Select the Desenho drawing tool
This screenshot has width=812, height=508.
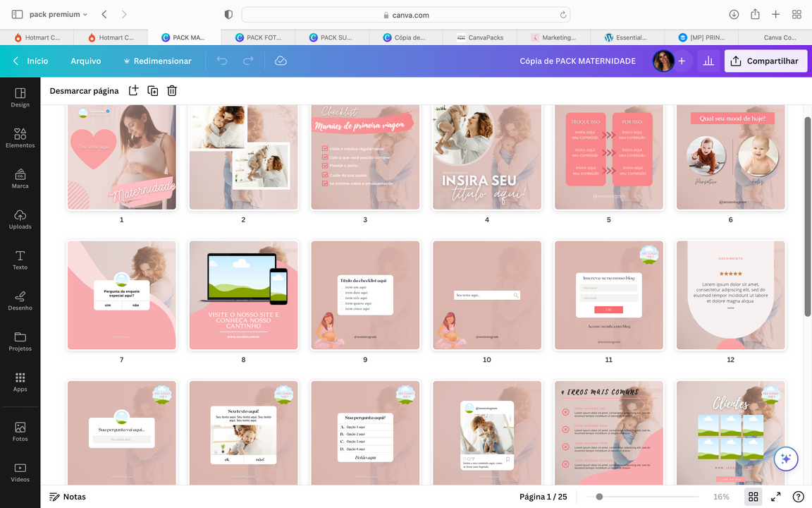coord(20,300)
